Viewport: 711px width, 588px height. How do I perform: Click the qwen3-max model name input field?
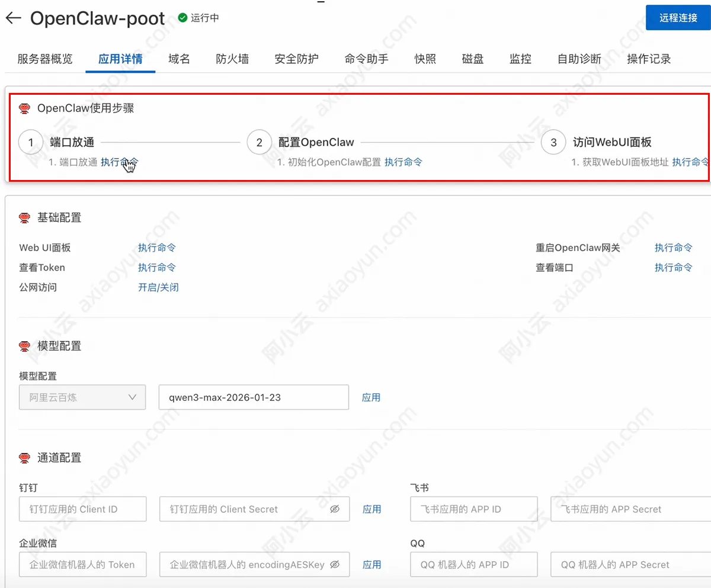point(254,397)
